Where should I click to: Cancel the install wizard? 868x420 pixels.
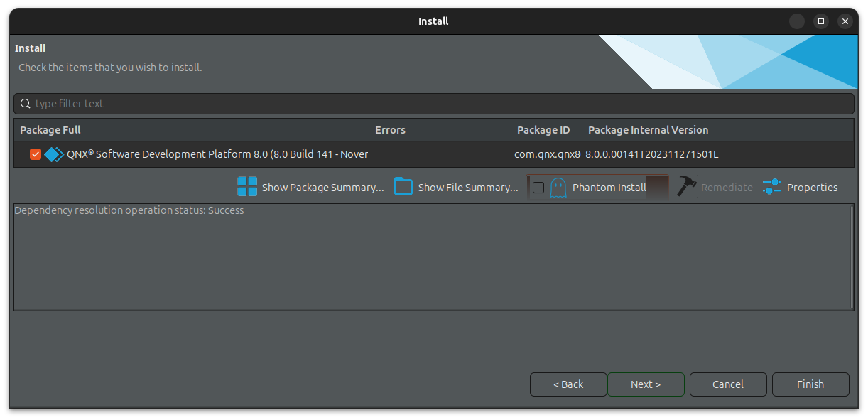[x=728, y=384]
